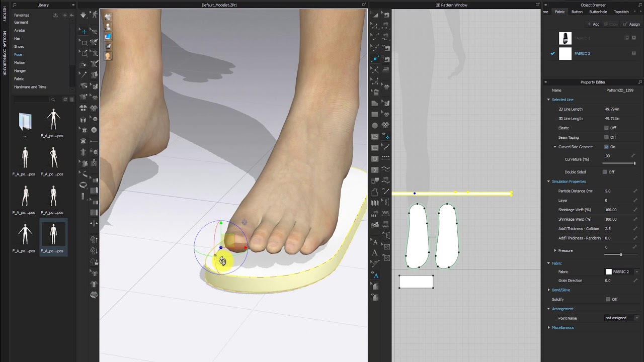Image resolution: width=644 pixels, height=362 pixels.
Task: Select the highlighted blue A annotation tool
Action: click(x=375, y=276)
